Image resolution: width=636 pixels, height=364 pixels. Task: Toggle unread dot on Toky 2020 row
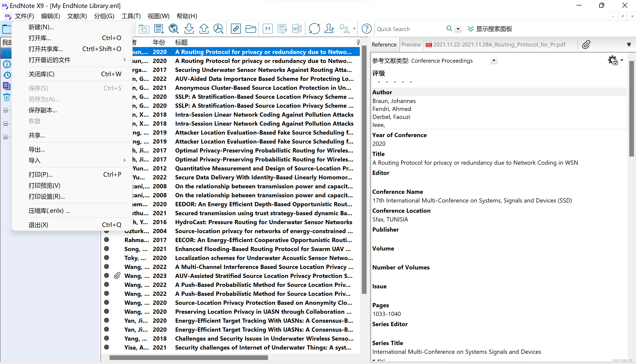click(106, 258)
